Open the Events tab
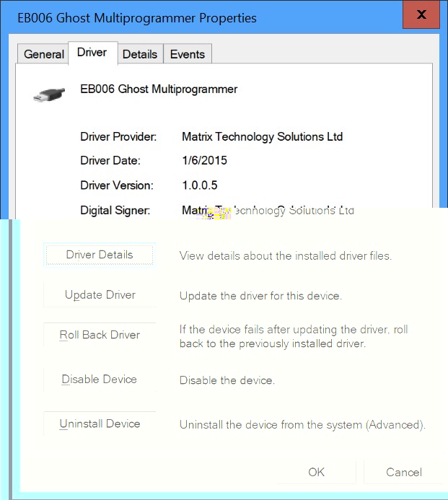Image resolution: width=448 pixels, height=500 pixels. [x=188, y=54]
